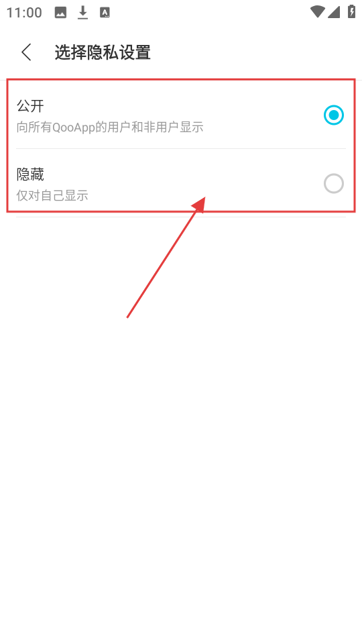Viewport: 362px width, 644px height.
Task: Click the red arrow annotation's tip
Action: [x=204, y=199]
